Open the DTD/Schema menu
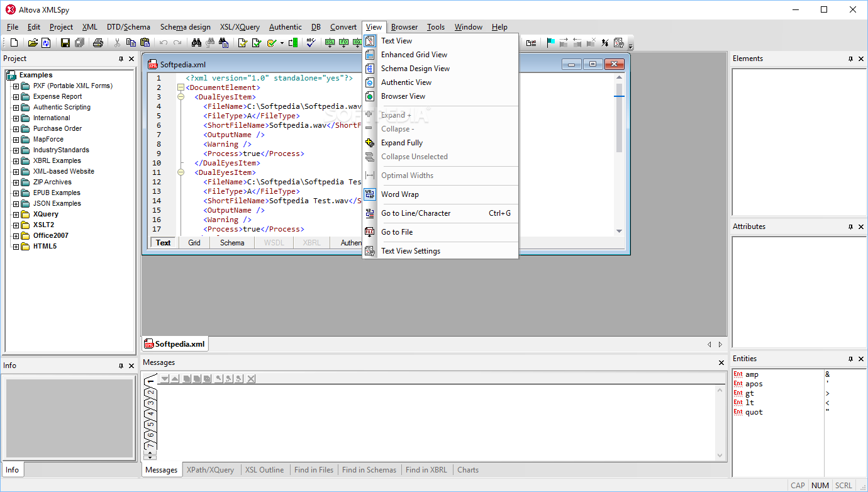The image size is (868, 492). click(128, 27)
